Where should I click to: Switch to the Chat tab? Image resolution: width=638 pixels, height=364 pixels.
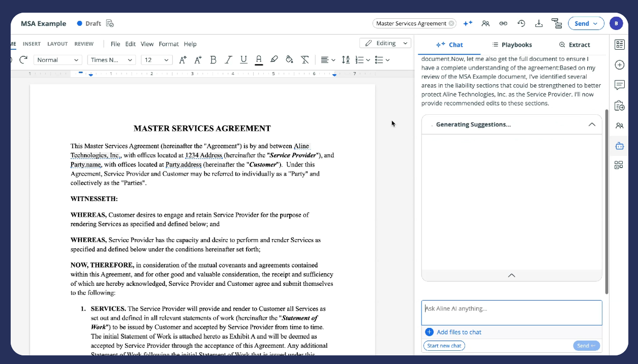pos(449,45)
